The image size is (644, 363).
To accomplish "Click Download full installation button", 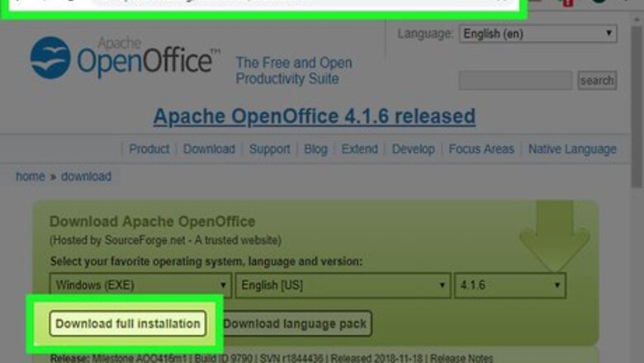I will [x=128, y=323].
